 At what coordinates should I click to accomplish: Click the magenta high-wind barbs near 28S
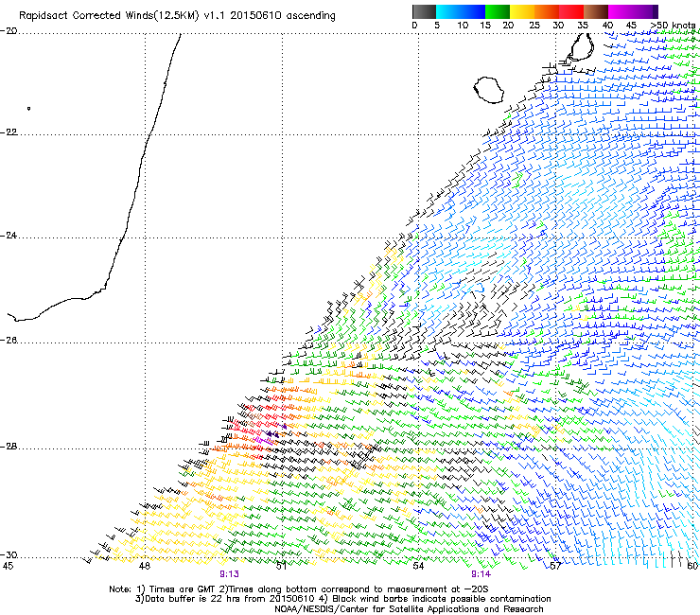[264, 441]
